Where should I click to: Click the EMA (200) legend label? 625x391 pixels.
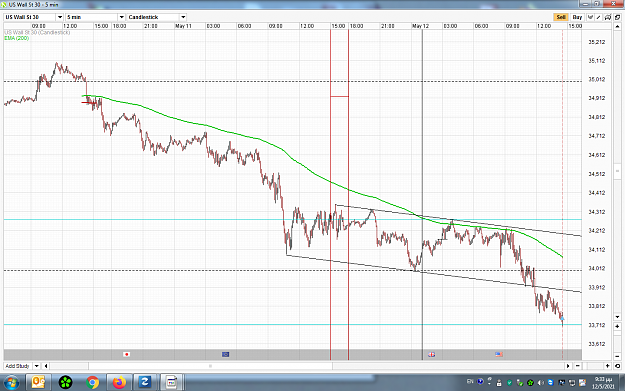pos(17,38)
